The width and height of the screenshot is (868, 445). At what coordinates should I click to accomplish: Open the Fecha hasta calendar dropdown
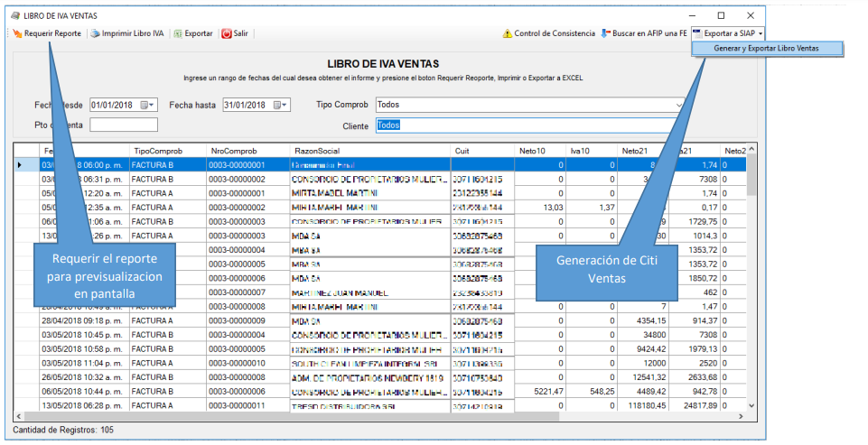(x=282, y=105)
